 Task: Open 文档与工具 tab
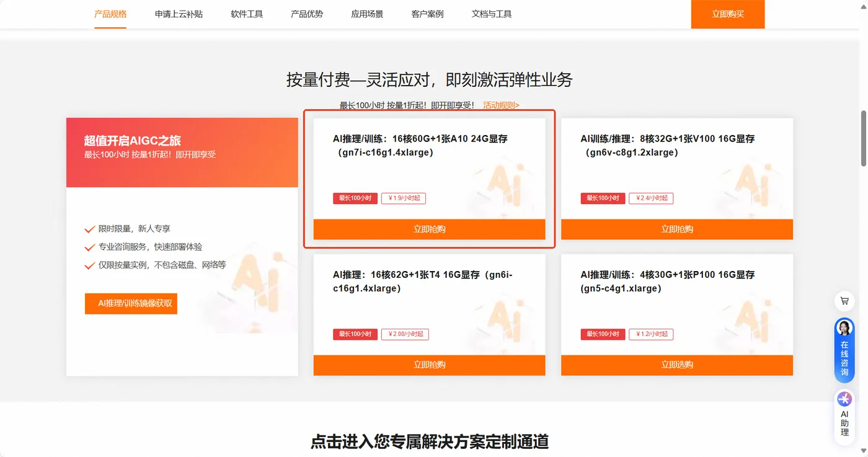click(492, 14)
